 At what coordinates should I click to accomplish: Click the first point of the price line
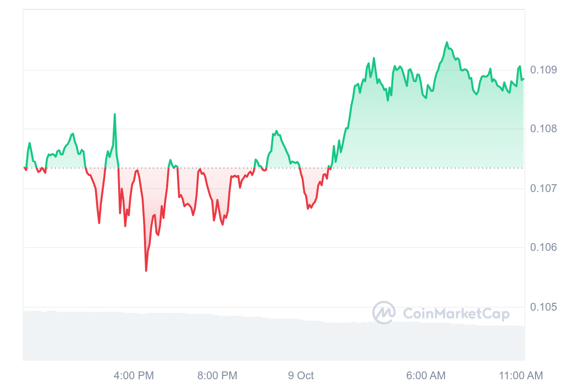[x=24, y=168]
